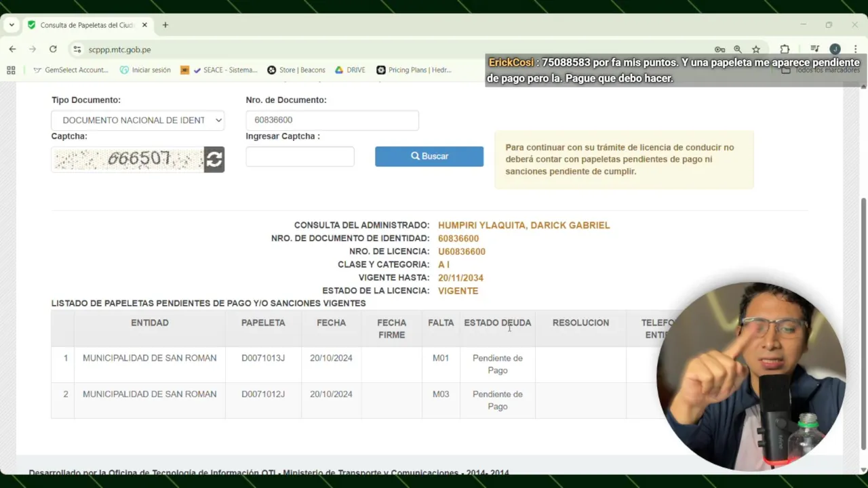The image size is (868, 488).
Task: Click the name HUMPIRI YLAQUITA, DARICK GABRIEL
Action: [x=524, y=225]
